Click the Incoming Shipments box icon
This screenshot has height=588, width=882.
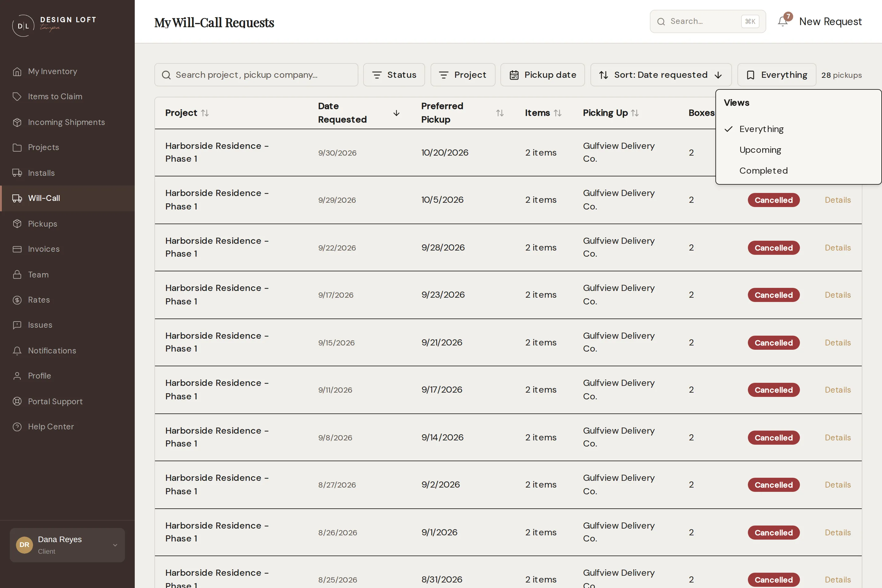coord(17,122)
